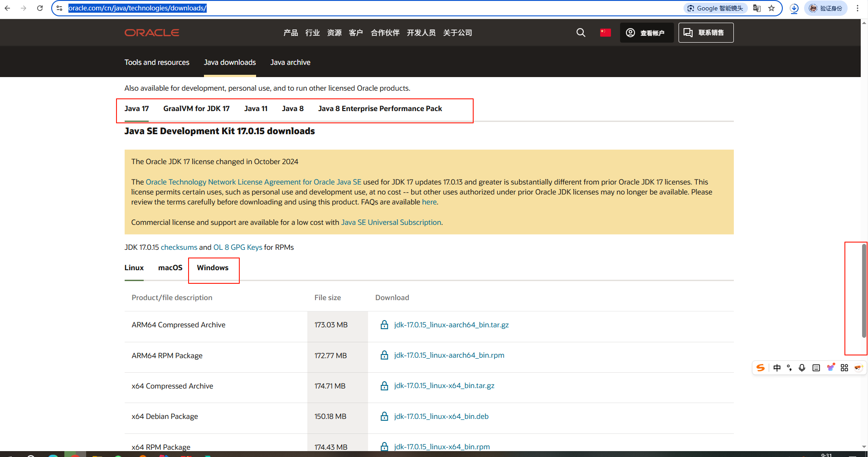Click the jdk-17.0.15_linux-x64_bin.deb download link

[x=441, y=416]
